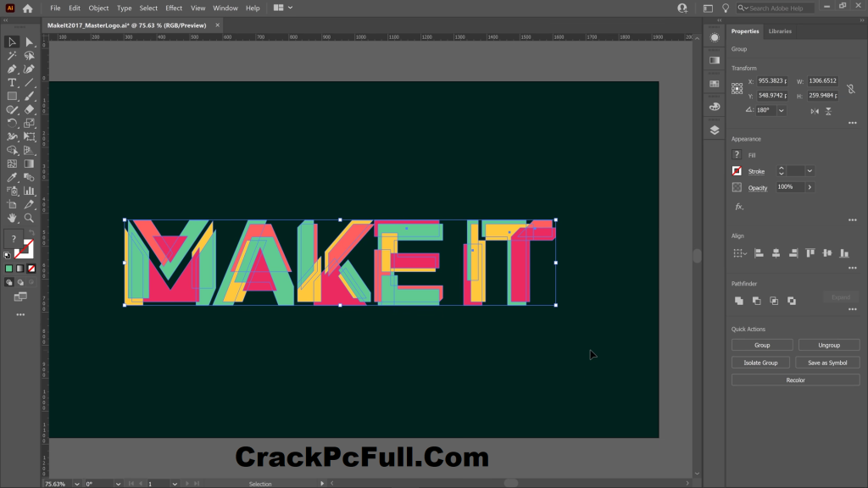
Task: Select the Eraser tool
Action: click(x=30, y=109)
